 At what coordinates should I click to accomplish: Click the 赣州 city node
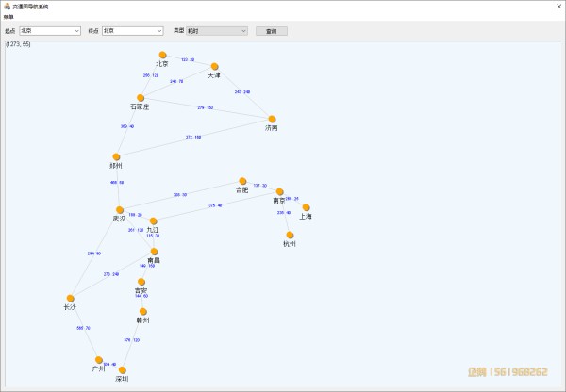coord(143,312)
